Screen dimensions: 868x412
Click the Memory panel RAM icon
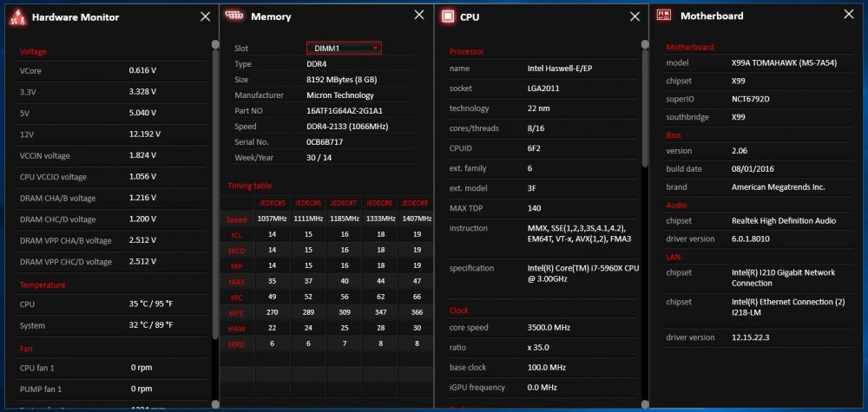point(234,16)
